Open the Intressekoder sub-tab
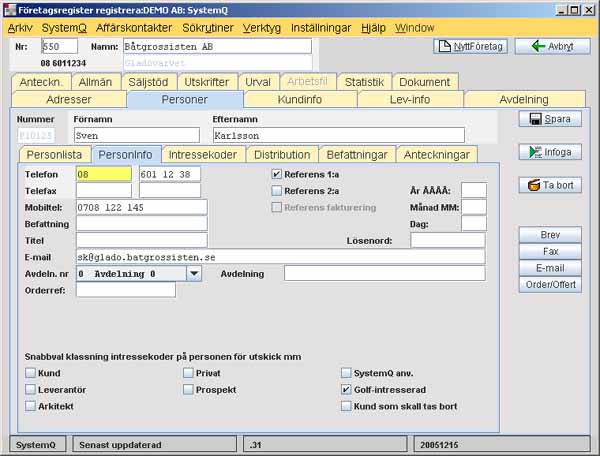600x456 pixels. pyautogui.click(x=203, y=155)
